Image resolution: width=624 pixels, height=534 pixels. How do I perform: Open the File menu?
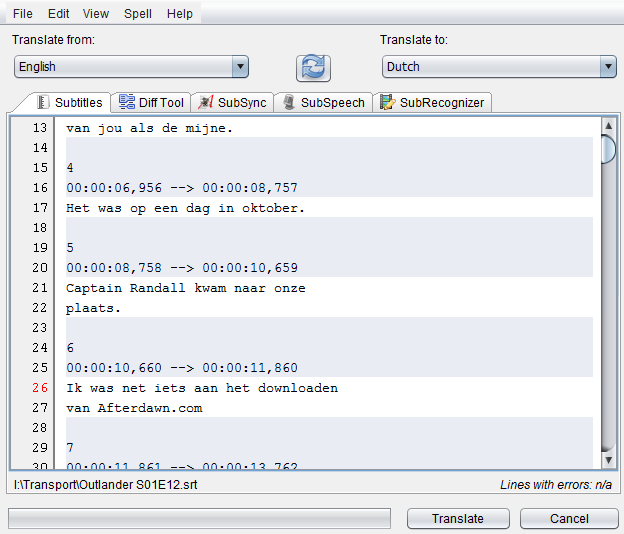[22, 14]
